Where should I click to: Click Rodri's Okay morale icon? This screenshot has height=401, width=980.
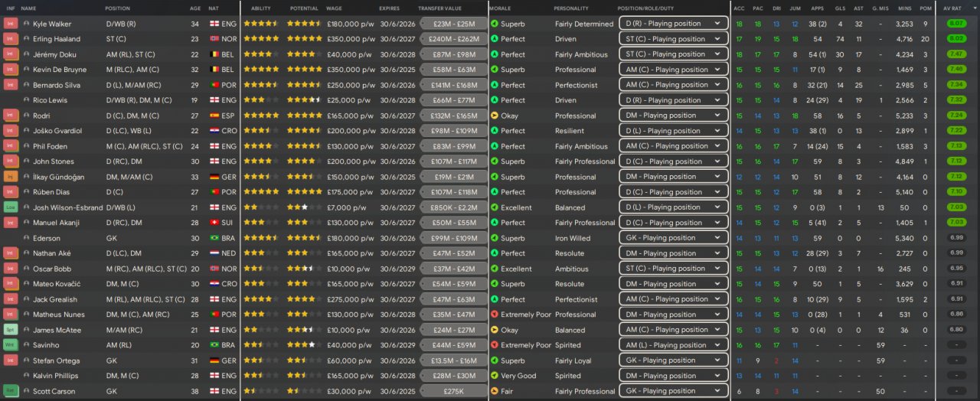494,116
